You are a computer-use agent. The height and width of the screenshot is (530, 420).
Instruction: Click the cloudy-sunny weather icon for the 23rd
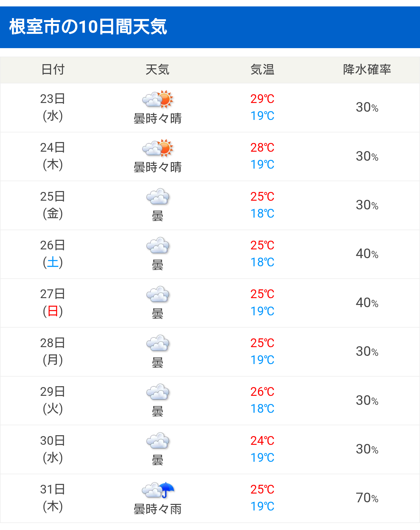tap(157, 99)
